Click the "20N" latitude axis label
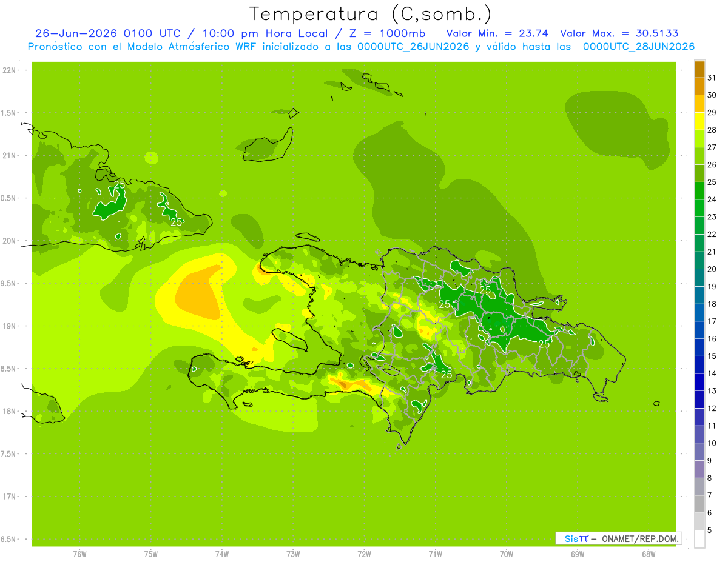This screenshot has width=728, height=562. [x=10, y=241]
